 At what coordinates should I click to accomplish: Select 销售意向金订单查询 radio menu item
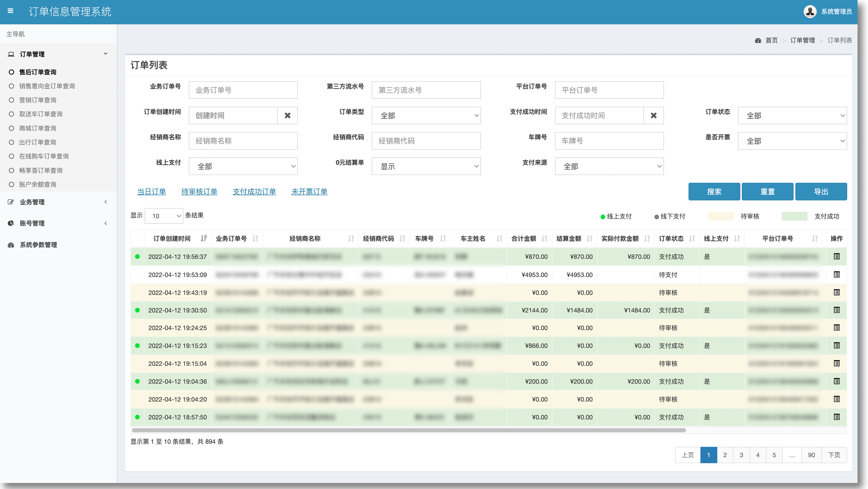[x=47, y=86]
